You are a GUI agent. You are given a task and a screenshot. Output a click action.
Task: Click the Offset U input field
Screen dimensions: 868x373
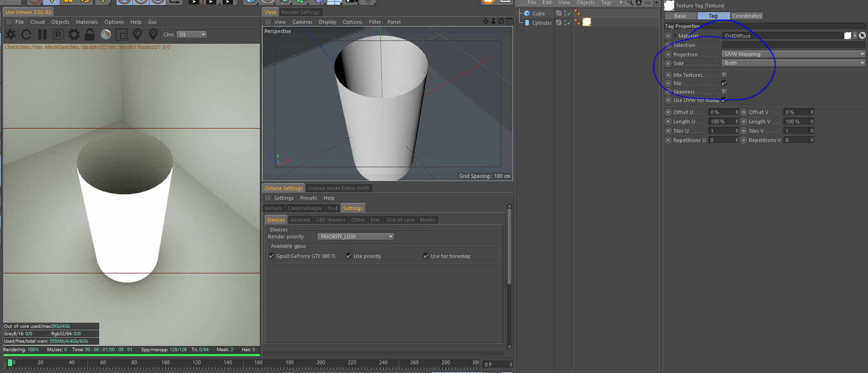click(721, 112)
